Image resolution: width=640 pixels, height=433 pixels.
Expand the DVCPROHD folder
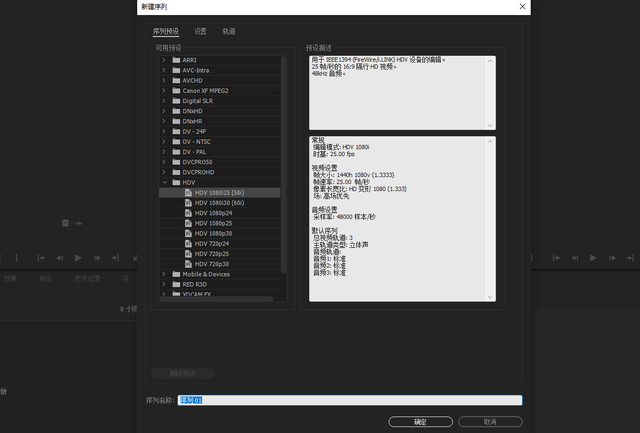click(164, 172)
